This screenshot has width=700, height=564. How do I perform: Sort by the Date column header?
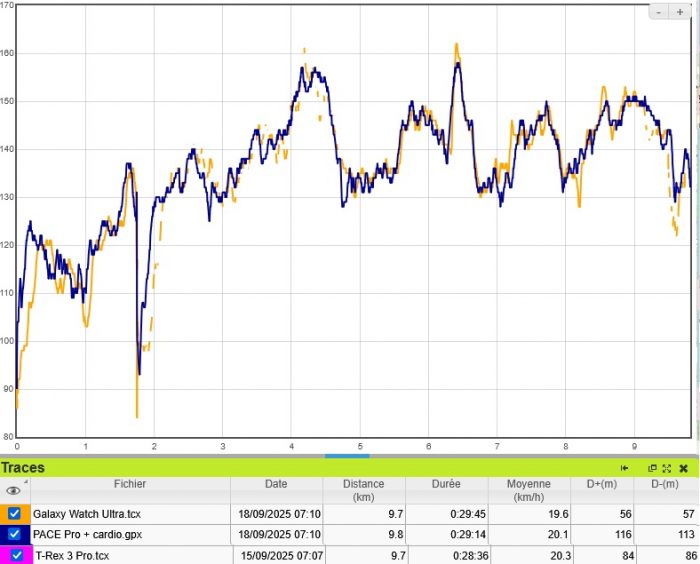276,484
